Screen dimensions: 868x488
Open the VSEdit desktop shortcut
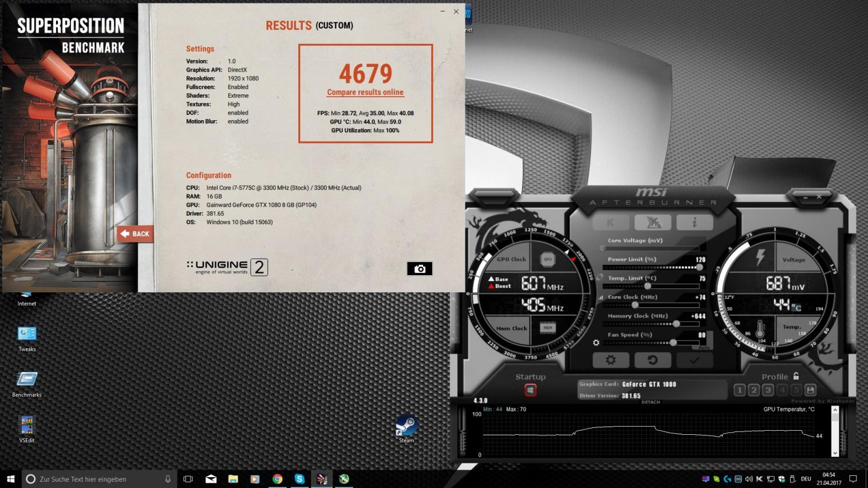coord(27,430)
